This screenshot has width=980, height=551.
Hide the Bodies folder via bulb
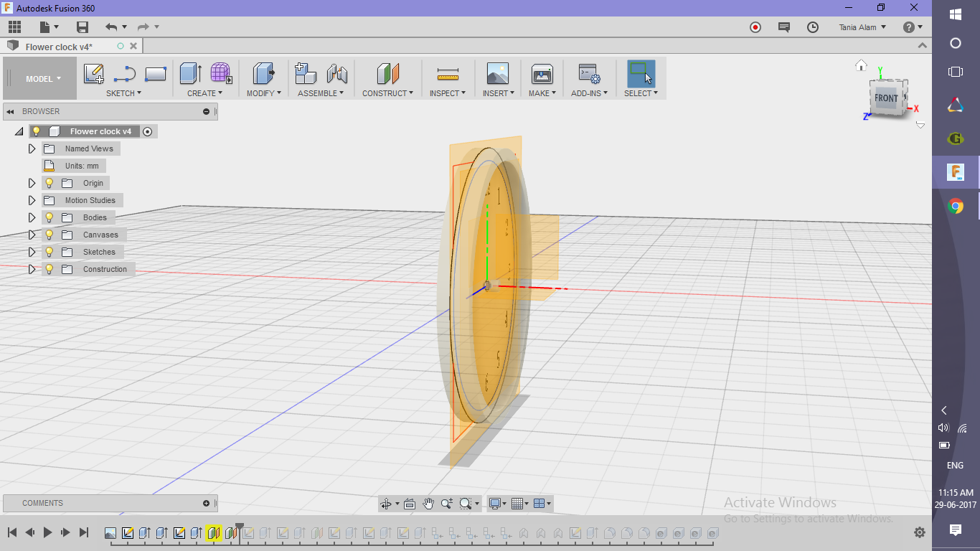click(50, 217)
